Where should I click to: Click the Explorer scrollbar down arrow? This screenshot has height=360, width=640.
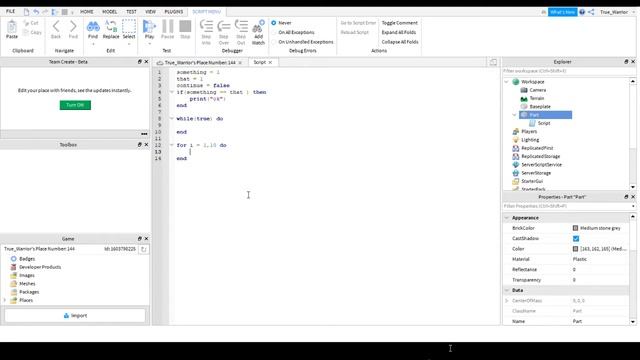(x=633, y=187)
